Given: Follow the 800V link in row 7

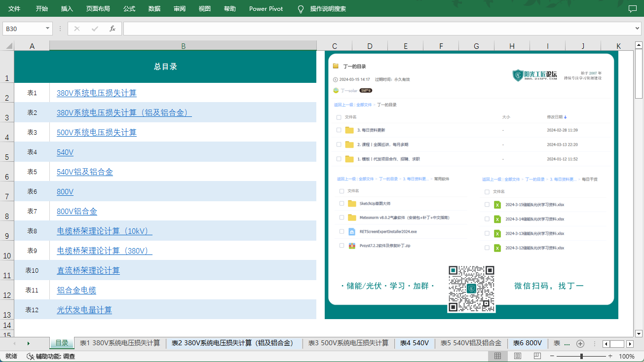Looking at the screenshot, I should coord(65,191).
